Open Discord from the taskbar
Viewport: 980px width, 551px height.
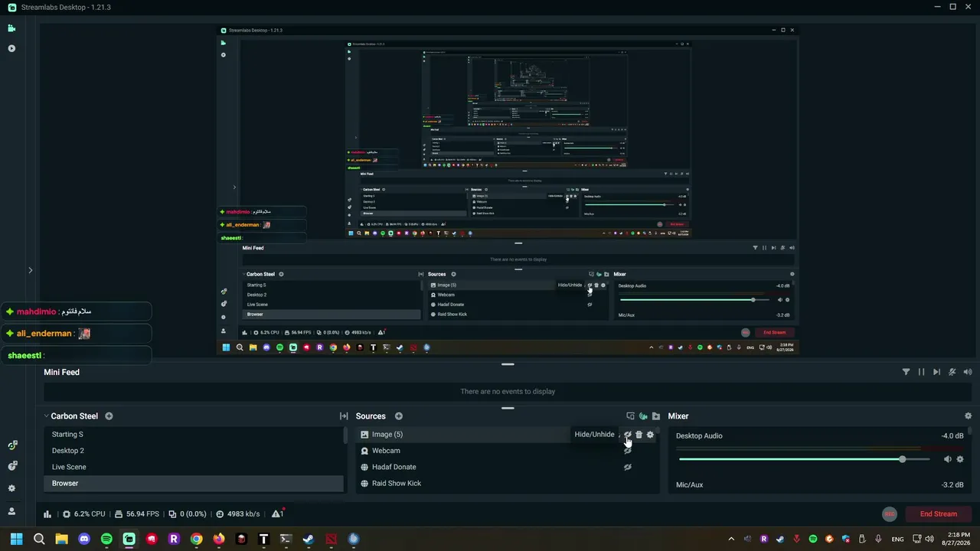pyautogui.click(x=84, y=539)
